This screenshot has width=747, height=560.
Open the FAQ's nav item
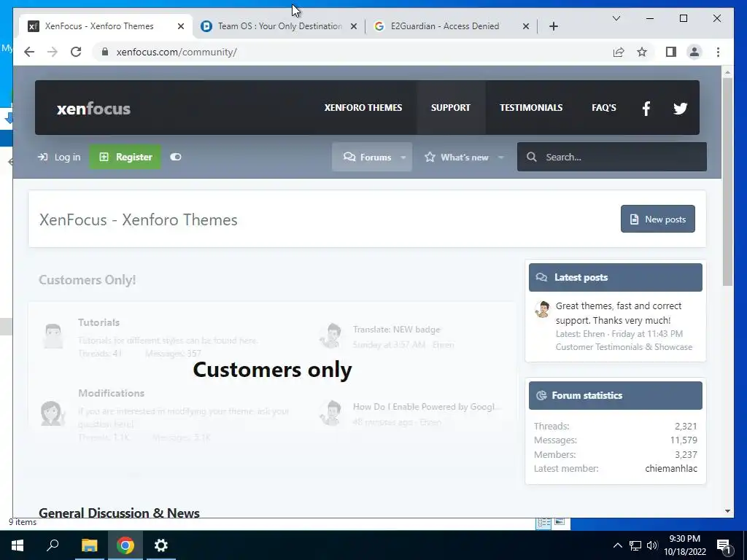tap(603, 108)
